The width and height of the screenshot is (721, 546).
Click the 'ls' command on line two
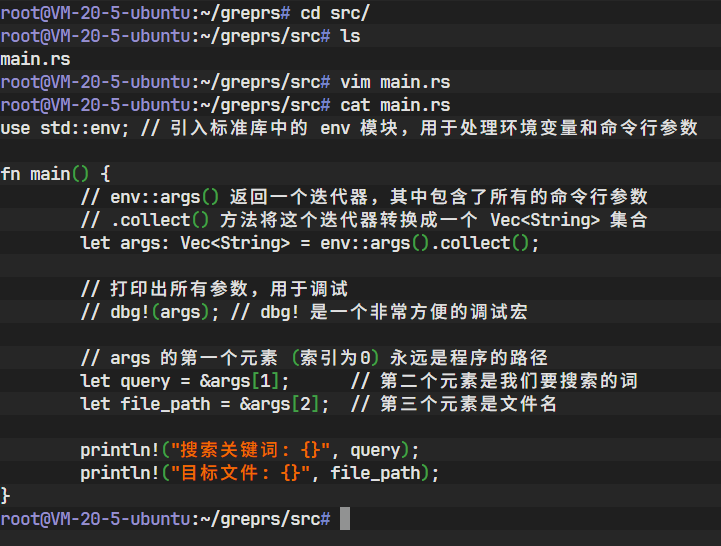pos(350,36)
